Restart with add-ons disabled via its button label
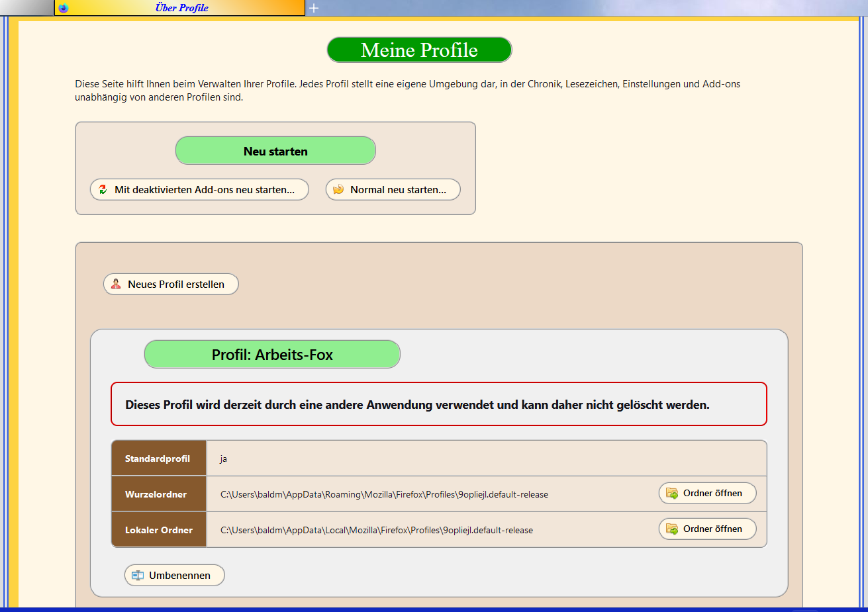 (x=205, y=190)
